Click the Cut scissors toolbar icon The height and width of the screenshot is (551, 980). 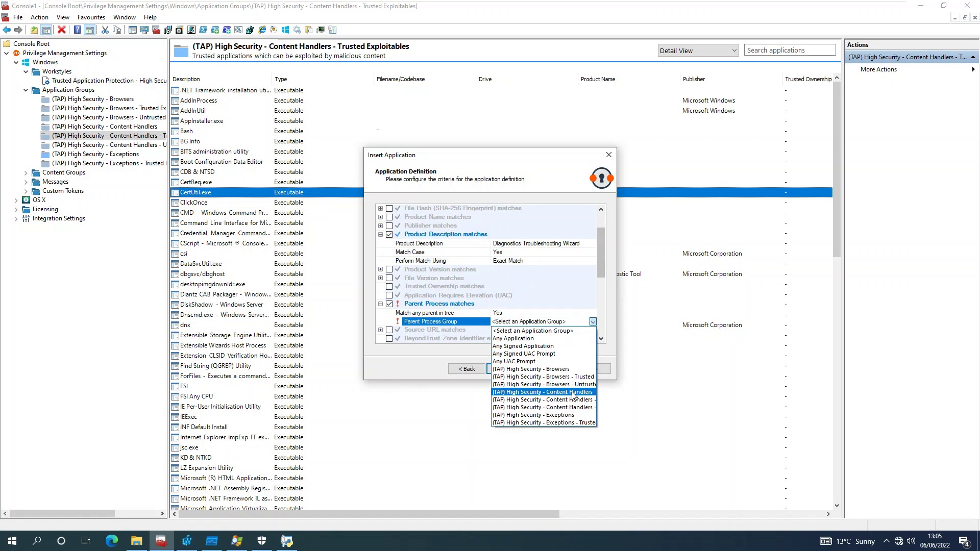(105, 30)
